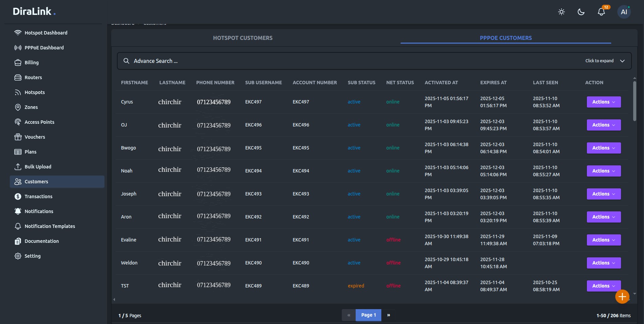Toggle the floating plus action button
644x324 pixels.
[622, 297]
